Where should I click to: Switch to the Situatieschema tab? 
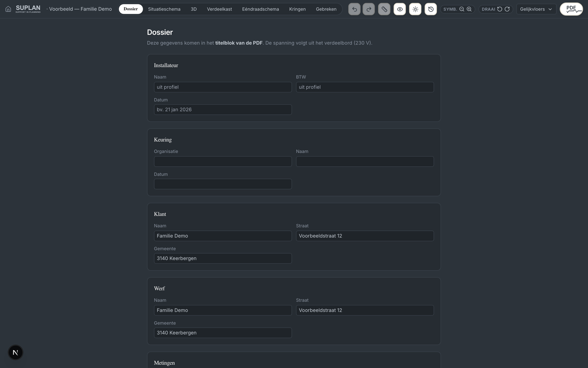pos(164,9)
